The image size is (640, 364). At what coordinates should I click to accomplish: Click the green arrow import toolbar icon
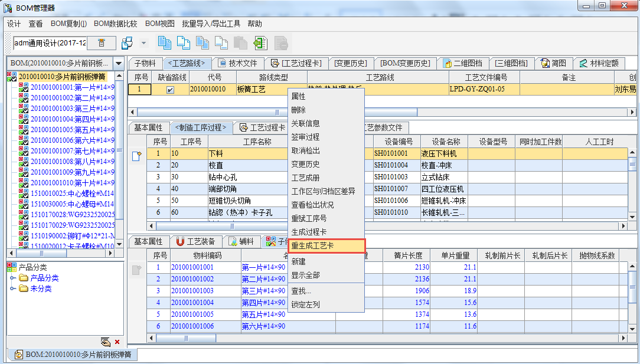point(260,43)
